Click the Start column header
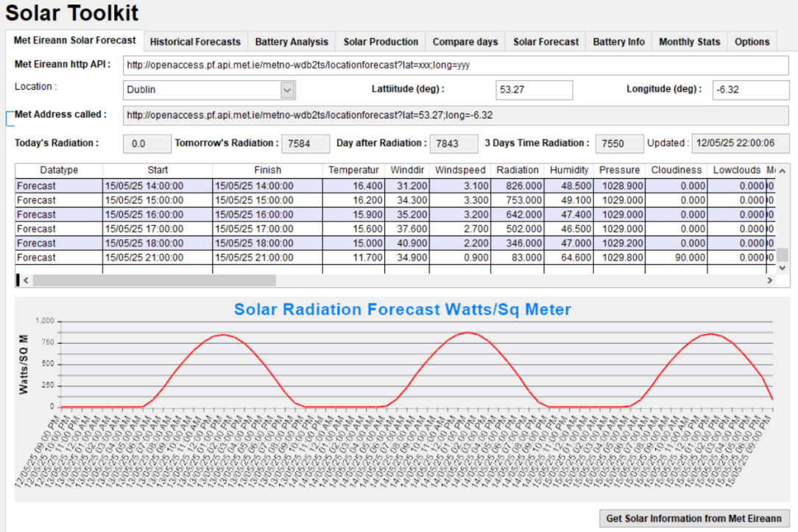This screenshot has height=532, width=798. click(x=158, y=171)
